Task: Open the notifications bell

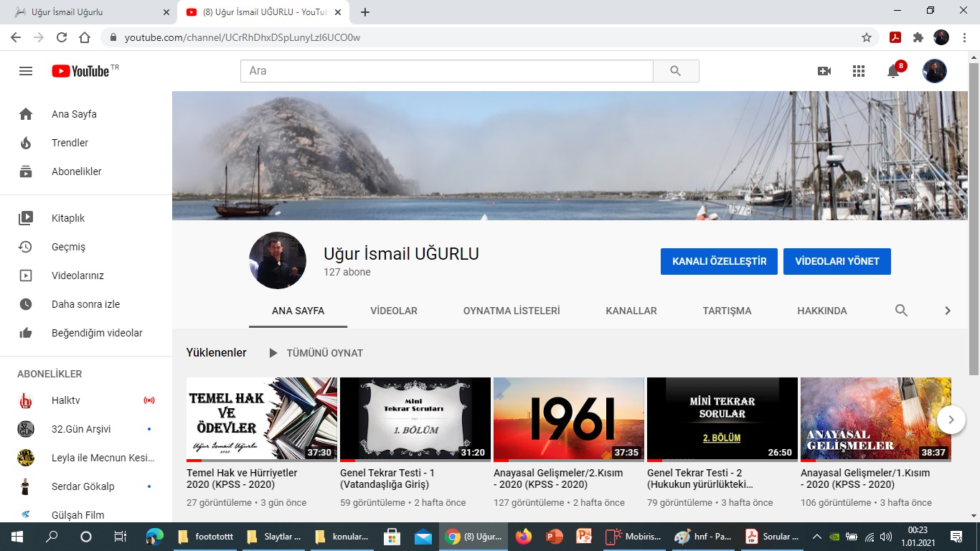Action: (893, 71)
